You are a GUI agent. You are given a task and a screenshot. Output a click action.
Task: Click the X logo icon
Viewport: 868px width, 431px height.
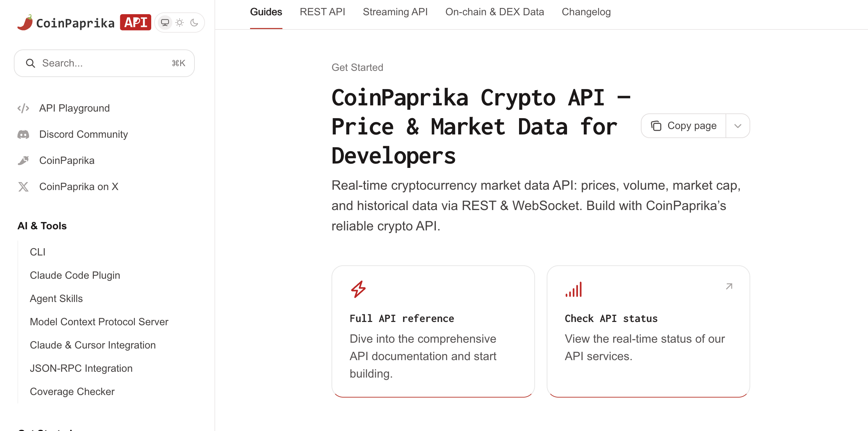[23, 187]
